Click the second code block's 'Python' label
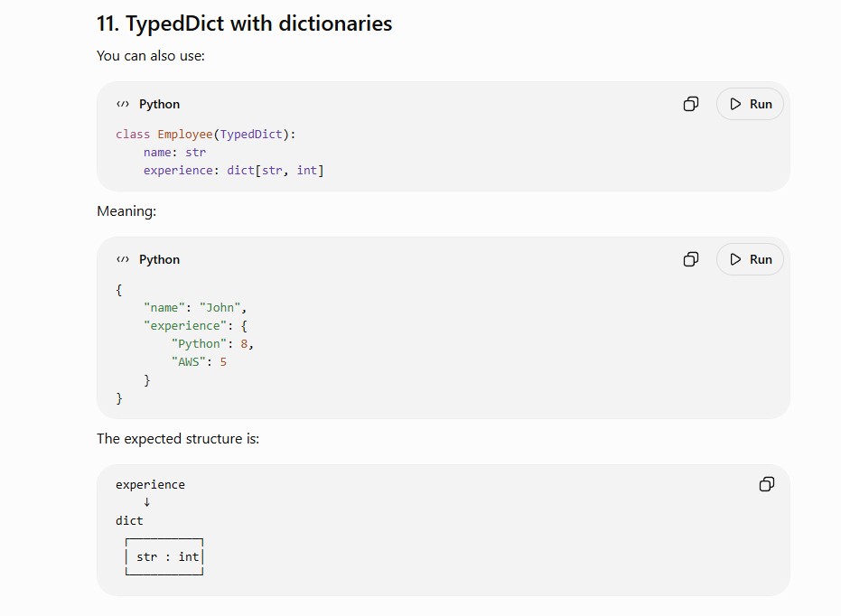Image resolution: width=841 pixels, height=616 pixels. click(x=159, y=259)
